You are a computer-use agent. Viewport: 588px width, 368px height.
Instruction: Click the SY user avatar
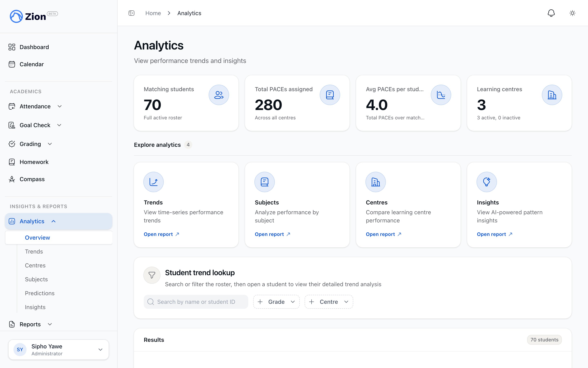coord(20,350)
